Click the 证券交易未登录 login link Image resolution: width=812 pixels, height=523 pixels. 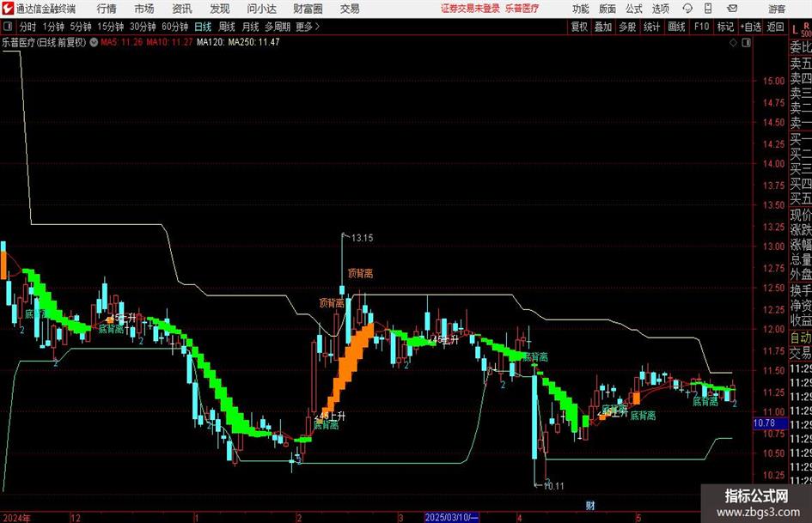tap(470, 9)
